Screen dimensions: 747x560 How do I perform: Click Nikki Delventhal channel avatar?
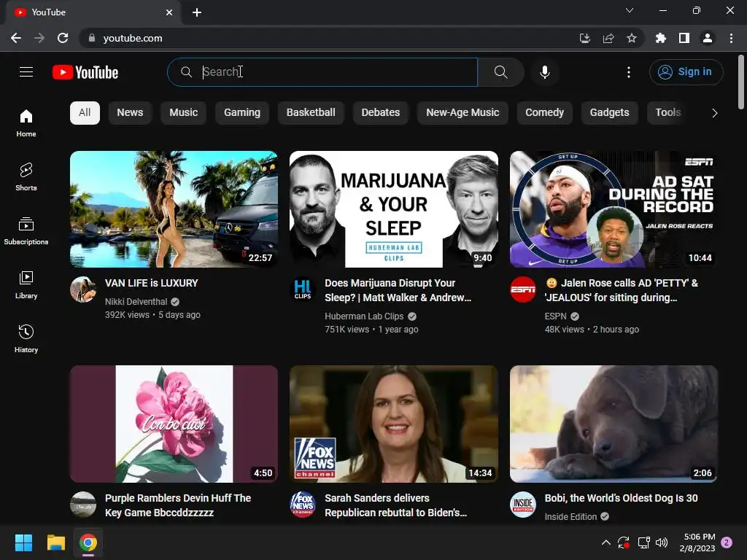click(x=83, y=289)
